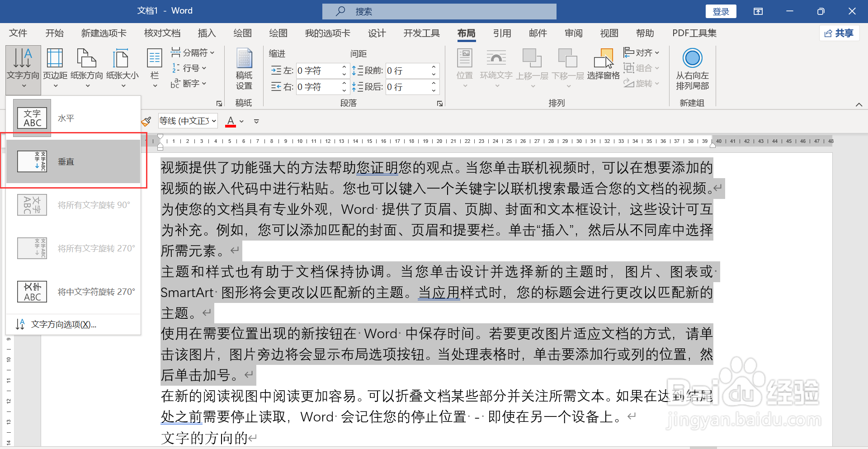Open the 旋转 rotate dropdown
Viewport: 868px width, 449px height.
642,84
